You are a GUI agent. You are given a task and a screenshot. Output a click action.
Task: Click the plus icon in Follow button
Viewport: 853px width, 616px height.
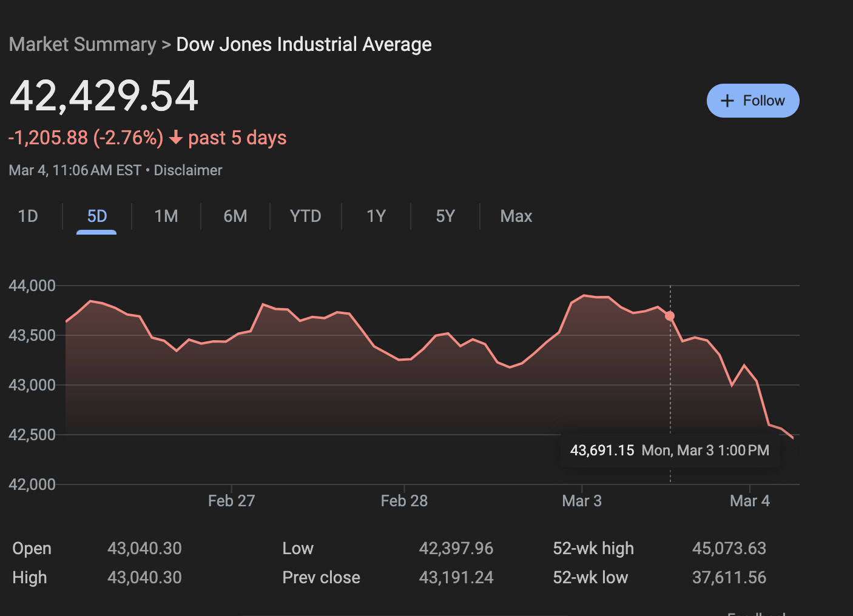(727, 101)
